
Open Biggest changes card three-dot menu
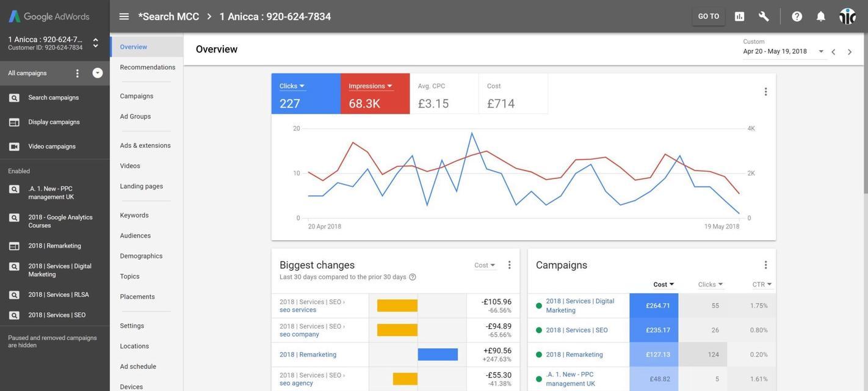510,265
